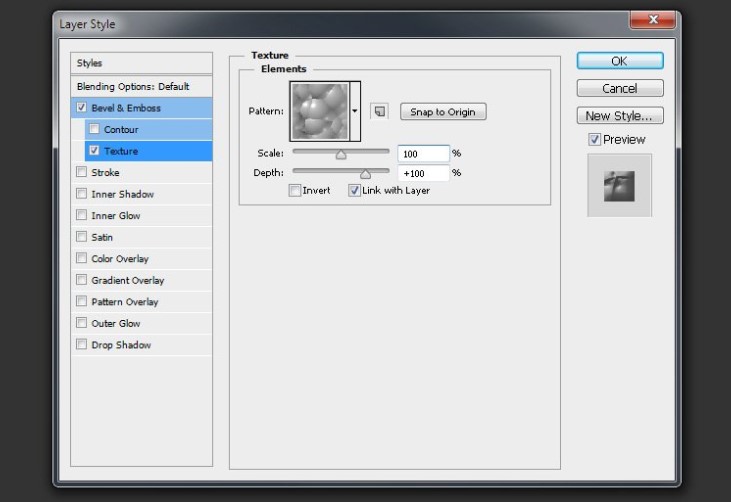This screenshot has height=502, width=731.
Task: Toggle the Bevel & Emboss checkbox
Action: (x=81, y=108)
